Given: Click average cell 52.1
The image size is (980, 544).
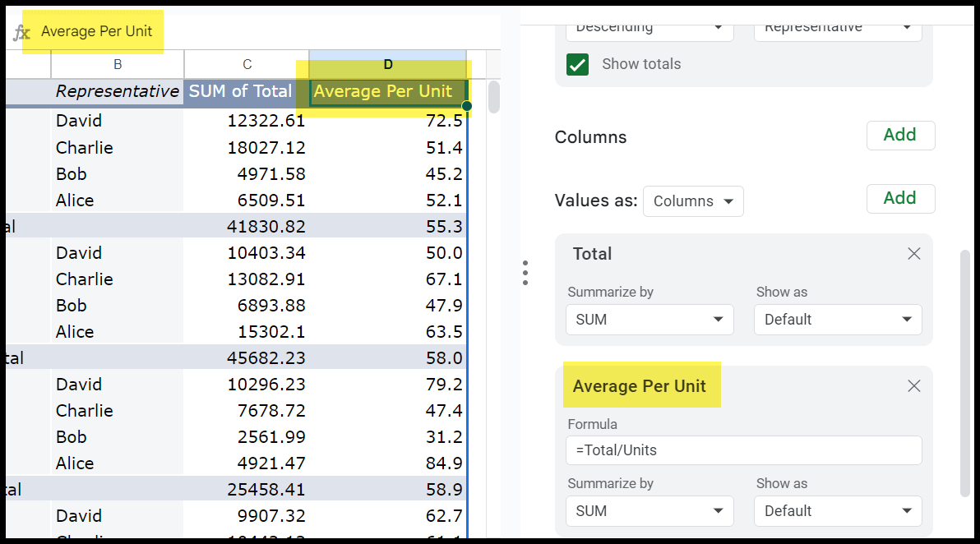Looking at the screenshot, I should [388, 200].
